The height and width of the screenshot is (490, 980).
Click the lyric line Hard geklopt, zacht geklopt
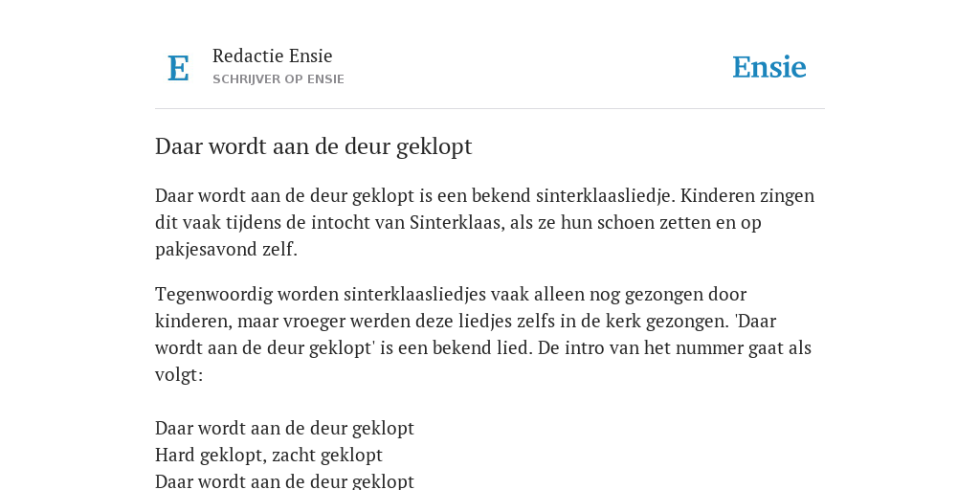pos(269,455)
